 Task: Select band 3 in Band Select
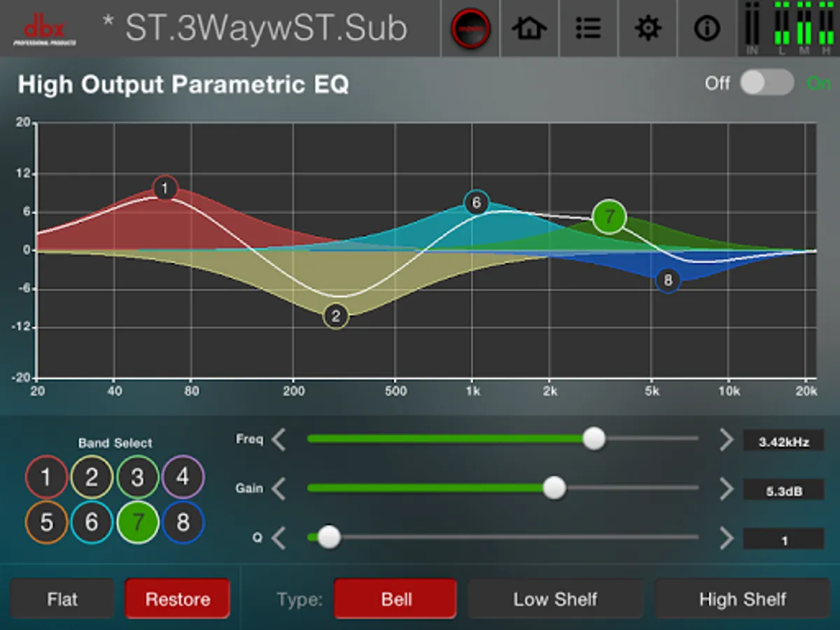[137, 477]
